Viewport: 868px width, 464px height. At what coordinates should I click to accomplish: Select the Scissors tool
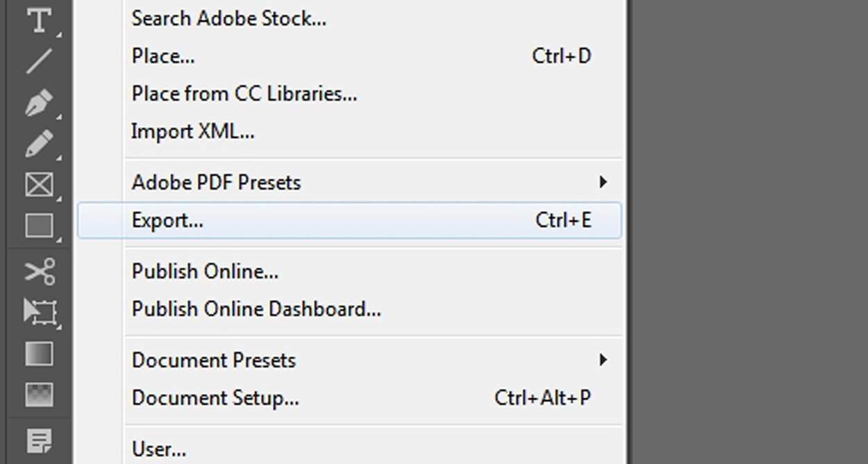pos(39,272)
